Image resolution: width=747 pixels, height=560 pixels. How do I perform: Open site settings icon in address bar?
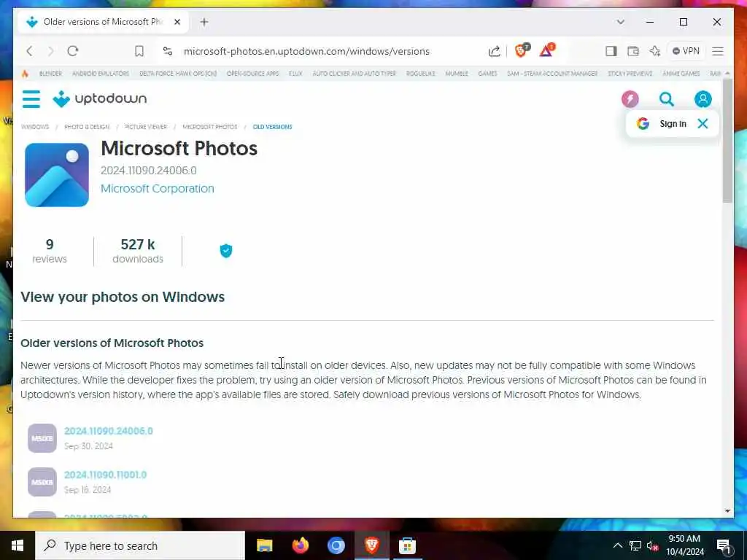coord(168,51)
